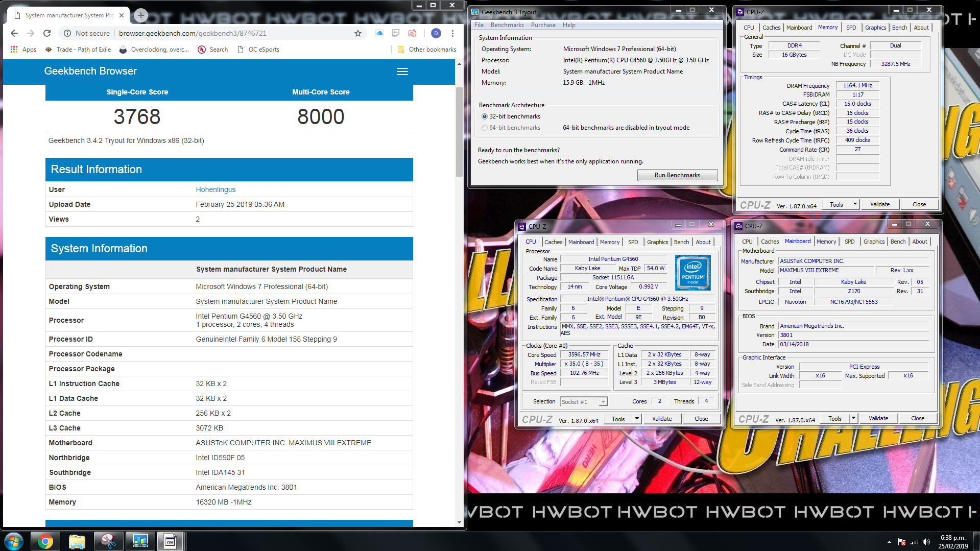The height and width of the screenshot is (551, 980).
Task: Expand the Other bookmarks folder
Action: 427,50
